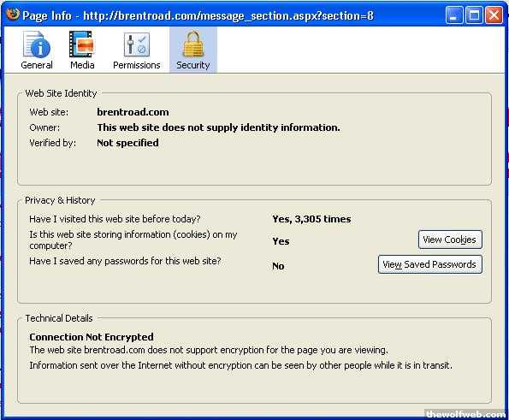
Task: Click the Connection Not Encrypted heading
Action: point(92,337)
